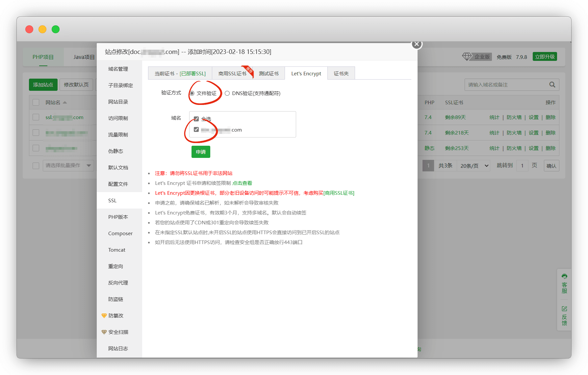Click the security scan (安全扫描) gem icon
The height and width of the screenshot is (375, 588).
click(x=104, y=332)
